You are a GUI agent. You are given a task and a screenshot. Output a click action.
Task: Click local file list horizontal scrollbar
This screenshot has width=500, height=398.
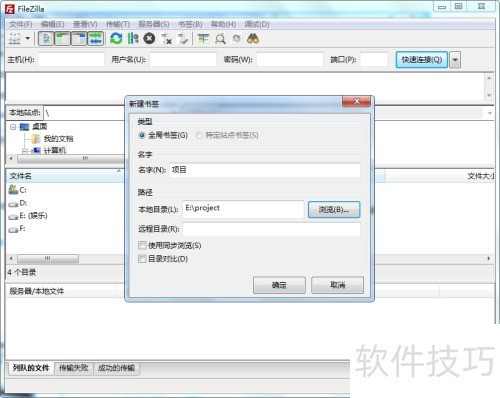(x=48, y=258)
